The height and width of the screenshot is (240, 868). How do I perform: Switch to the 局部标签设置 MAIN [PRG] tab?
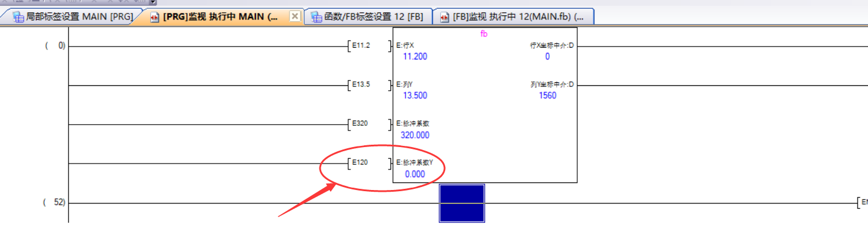click(79, 17)
